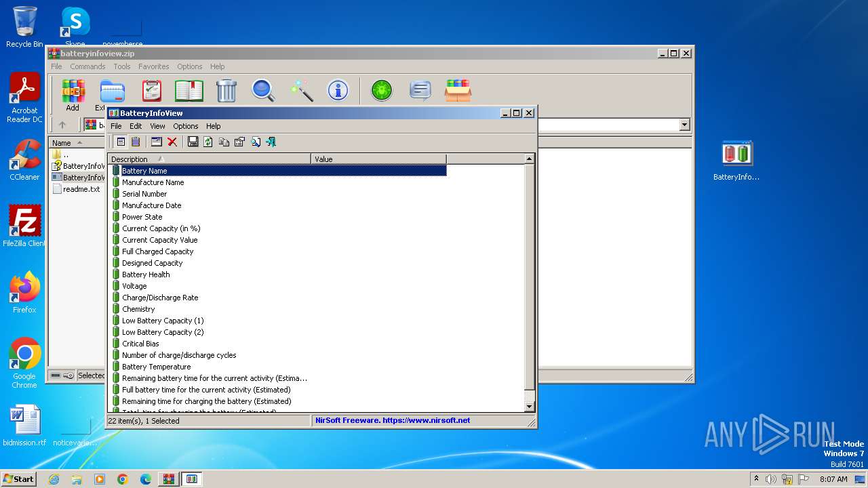The height and width of the screenshot is (488, 868).
Task: Click WinRAR up one level arrow
Action: (x=62, y=125)
